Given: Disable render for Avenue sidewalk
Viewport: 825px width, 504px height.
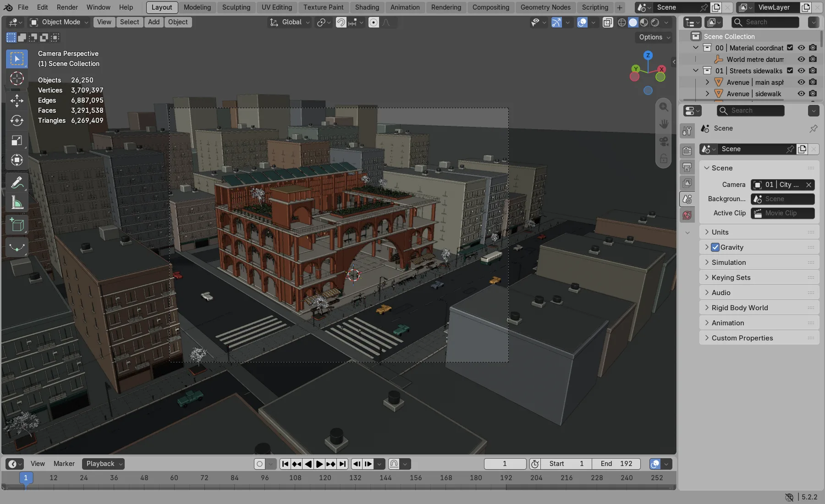Looking at the screenshot, I should tap(813, 93).
